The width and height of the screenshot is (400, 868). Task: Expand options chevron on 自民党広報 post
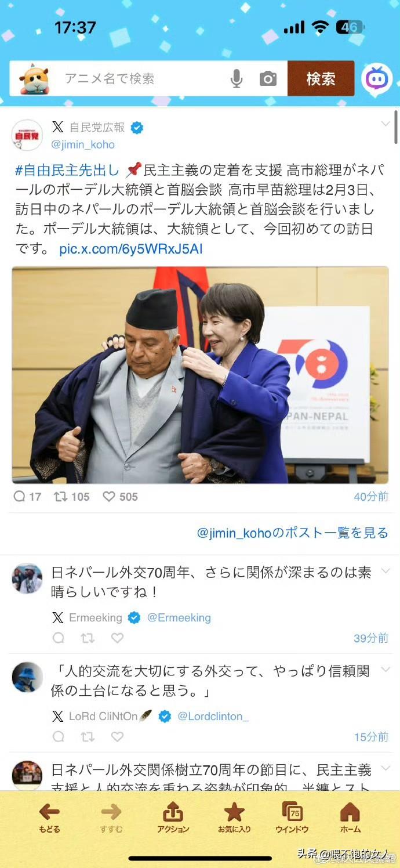[x=385, y=124]
